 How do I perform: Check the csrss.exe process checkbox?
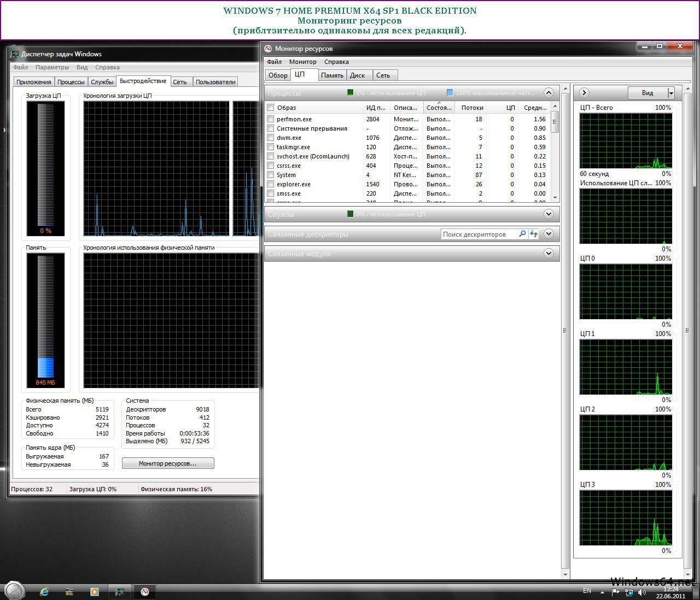(x=270, y=166)
